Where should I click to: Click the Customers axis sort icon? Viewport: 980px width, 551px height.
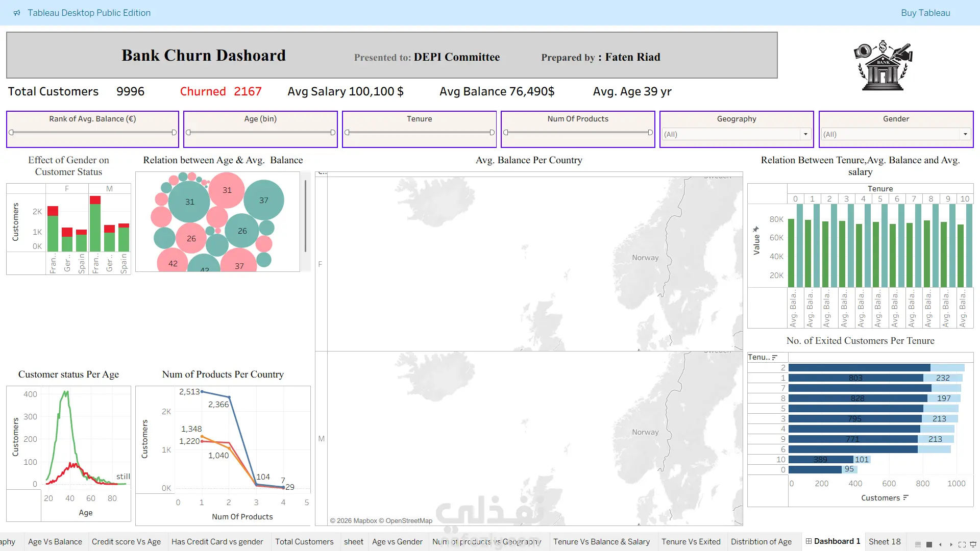(906, 497)
